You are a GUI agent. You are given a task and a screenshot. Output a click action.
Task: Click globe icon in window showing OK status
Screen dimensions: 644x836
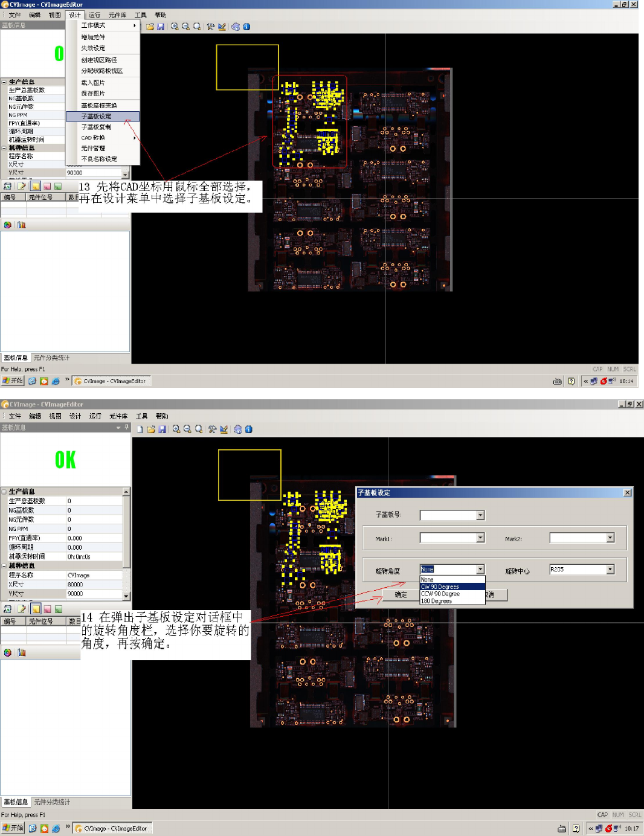tap(237, 429)
